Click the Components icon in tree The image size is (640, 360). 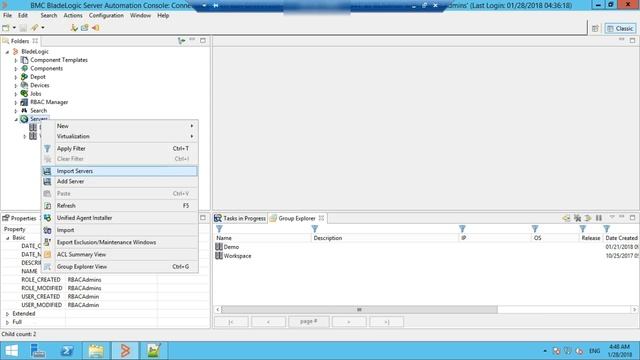[x=24, y=68]
